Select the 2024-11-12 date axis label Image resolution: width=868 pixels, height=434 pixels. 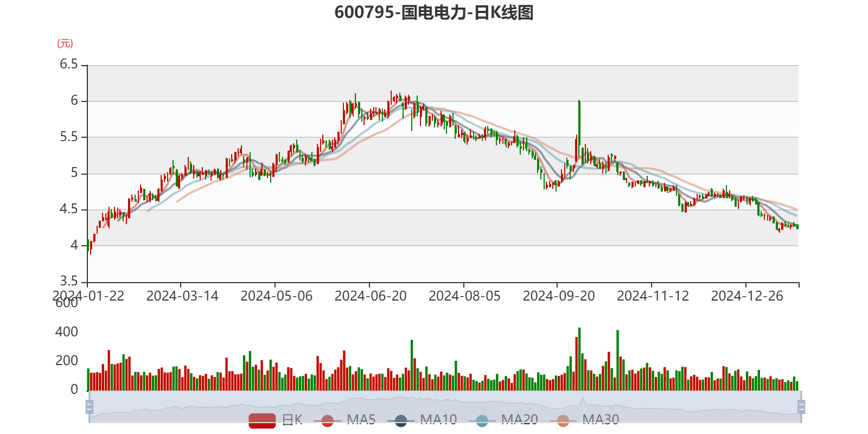click(653, 296)
